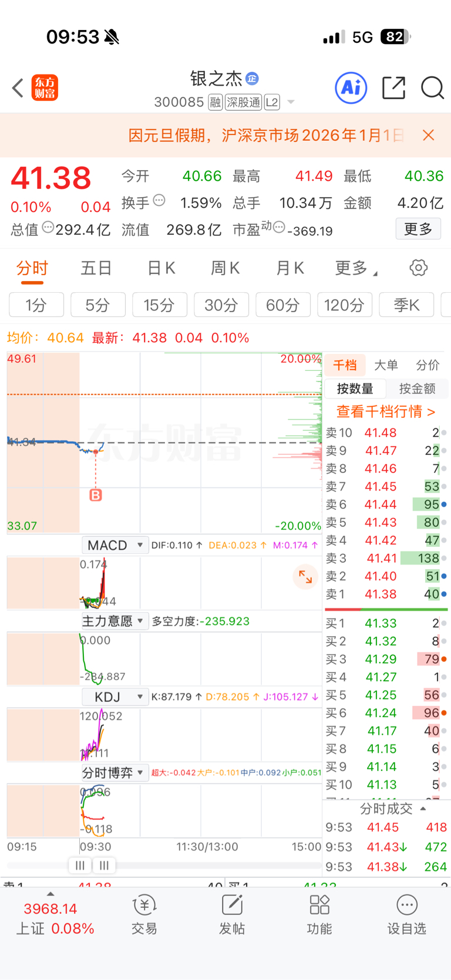The image size is (451, 980).
Task: Tap the 上证 3968.14 index ticker
Action: click(55, 919)
